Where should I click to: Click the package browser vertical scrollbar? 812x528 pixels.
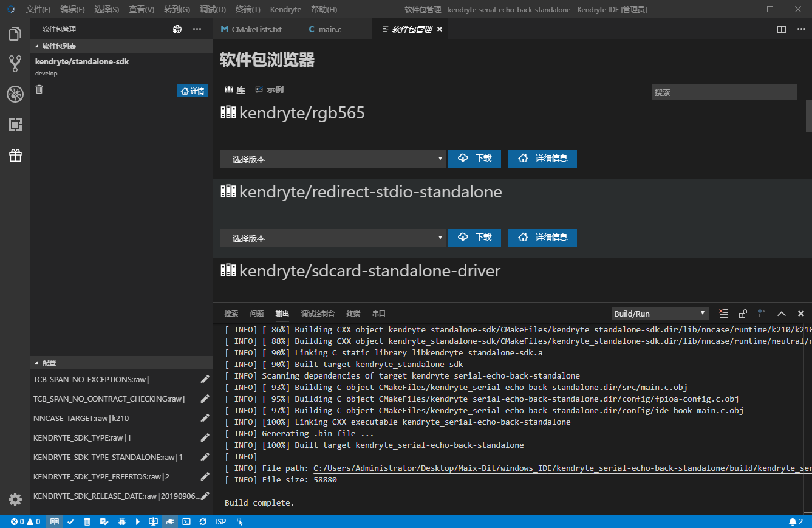808,116
